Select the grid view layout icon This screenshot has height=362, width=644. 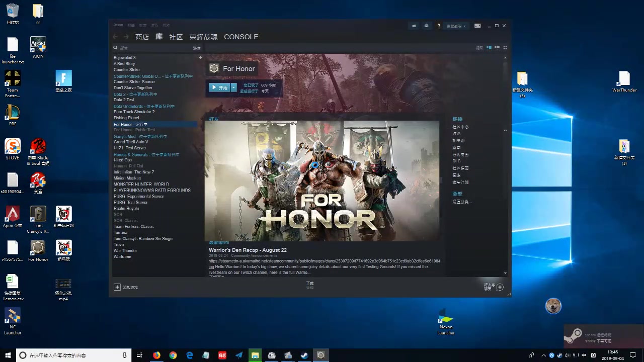(505, 48)
